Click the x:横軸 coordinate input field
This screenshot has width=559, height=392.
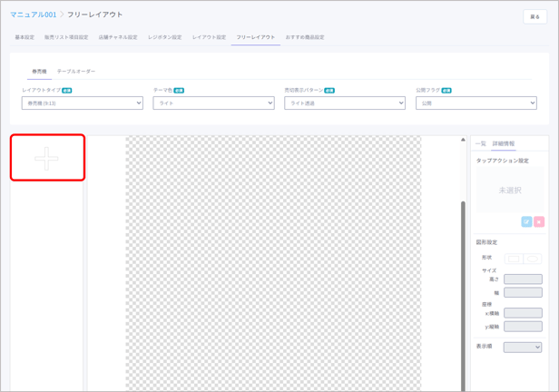[x=523, y=313]
